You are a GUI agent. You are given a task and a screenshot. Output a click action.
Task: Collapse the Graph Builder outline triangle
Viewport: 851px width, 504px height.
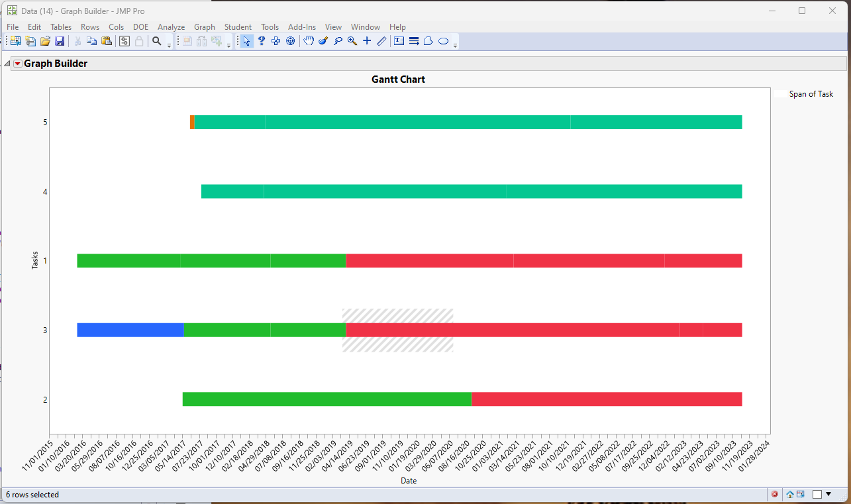click(x=7, y=64)
